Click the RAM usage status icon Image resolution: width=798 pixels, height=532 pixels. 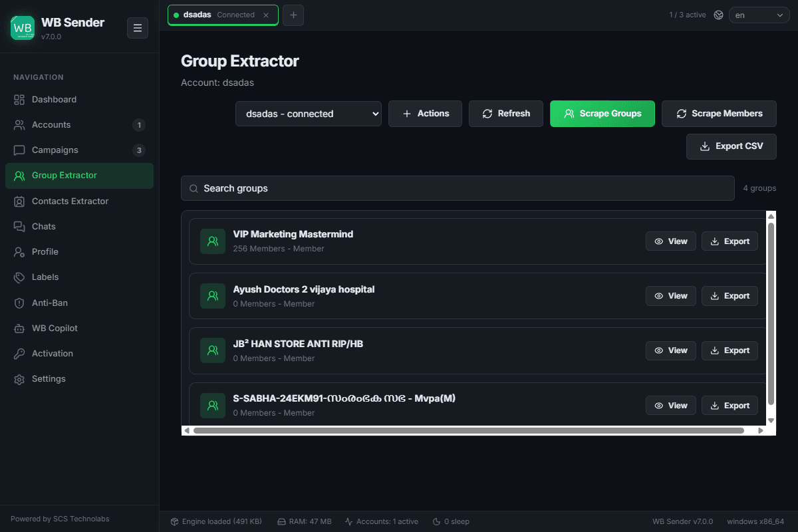tap(281, 521)
